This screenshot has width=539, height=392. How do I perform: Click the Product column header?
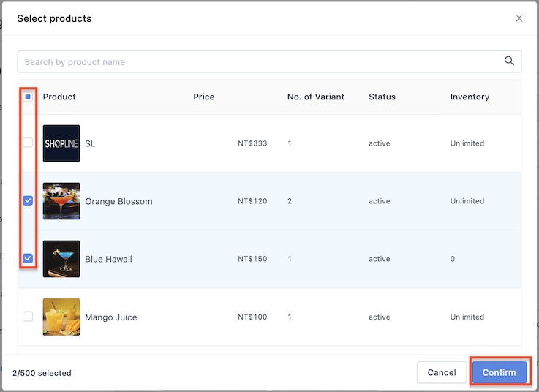(59, 97)
